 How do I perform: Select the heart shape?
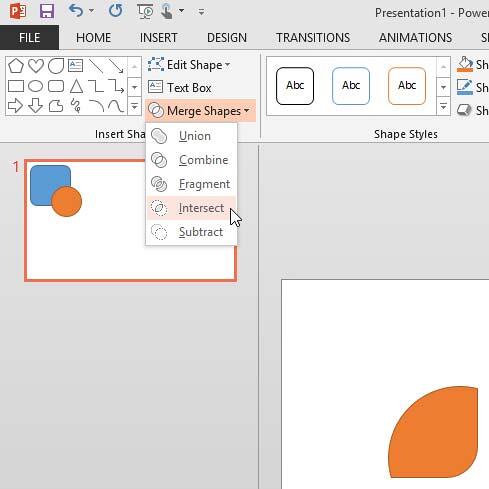36,66
